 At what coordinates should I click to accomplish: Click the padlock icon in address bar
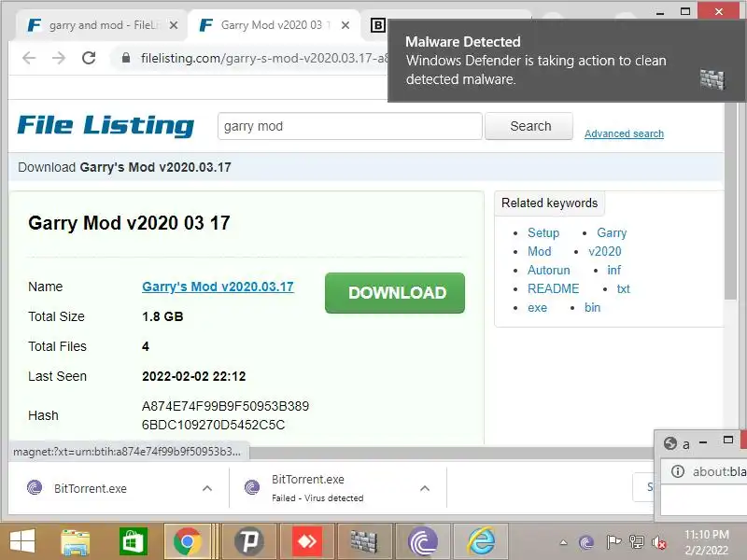(x=126, y=58)
